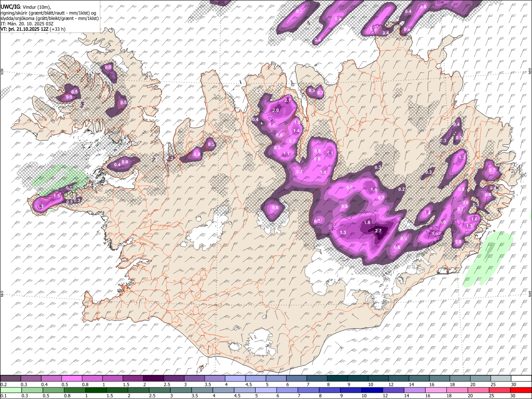Pick the dark teal swatch above top-row label 8
Viewport: 532px width, 399px height.
[337, 378]
